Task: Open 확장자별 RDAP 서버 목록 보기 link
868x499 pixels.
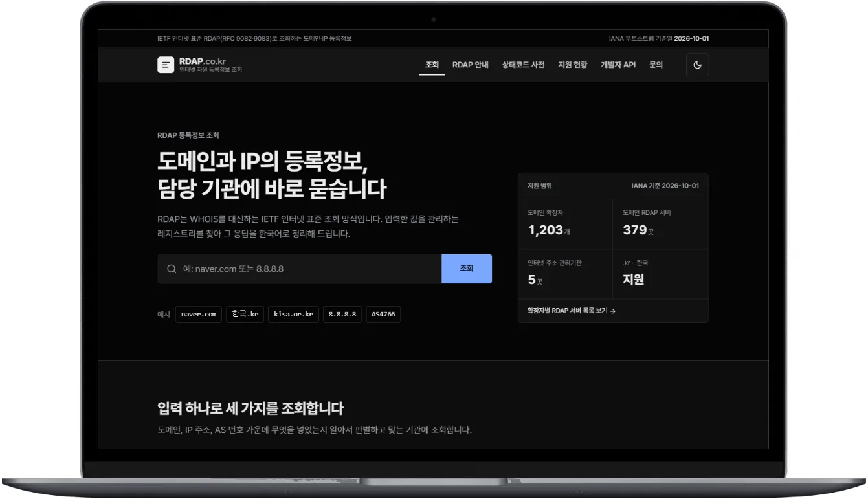Action: coord(572,311)
